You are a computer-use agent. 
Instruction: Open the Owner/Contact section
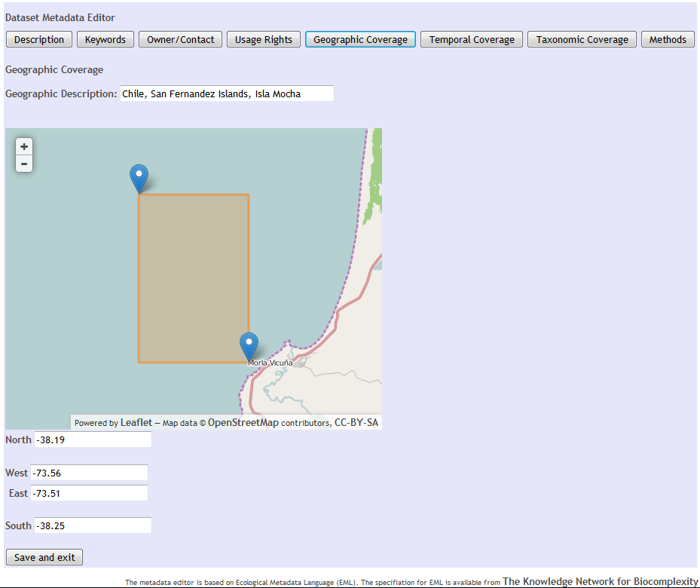tap(181, 39)
